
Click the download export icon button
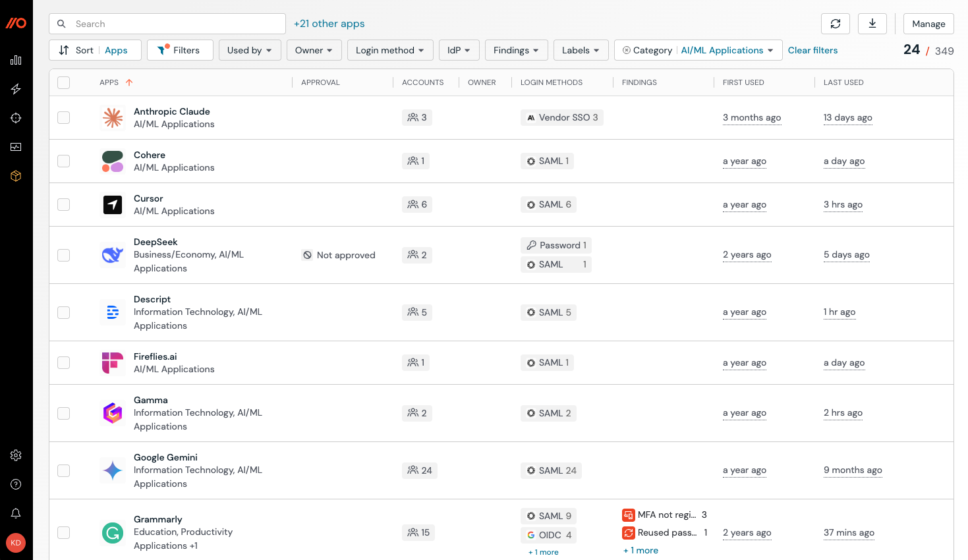(x=872, y=24)
